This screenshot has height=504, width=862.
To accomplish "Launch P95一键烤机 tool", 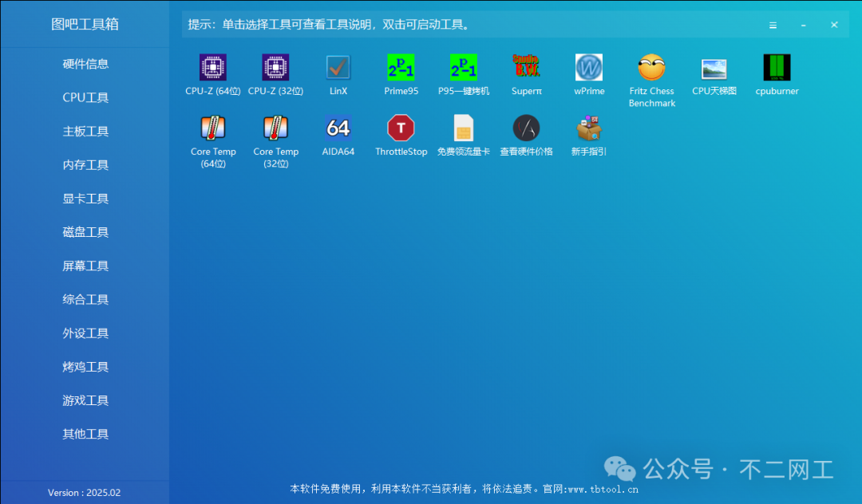I will click(x=464, y=67).
